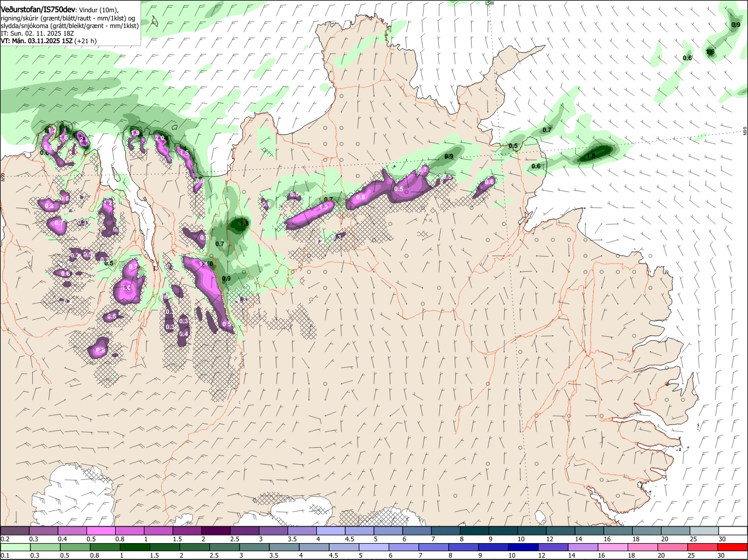The height and width of the screenshot is (560, 748).
Task: Click the white snow swatch starting at 30
Action: pyautogui.click(x=732, y=531)
